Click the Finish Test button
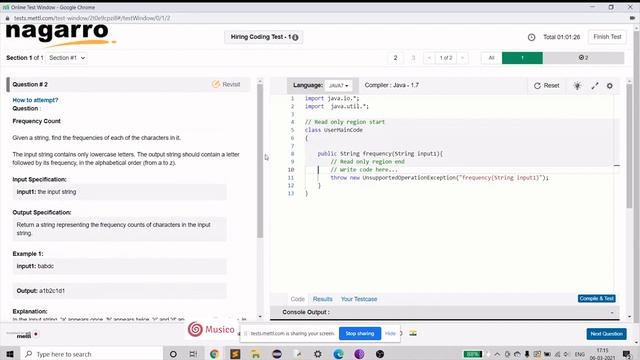This screenshot has height=360, width=640. (x=607, y=37)
